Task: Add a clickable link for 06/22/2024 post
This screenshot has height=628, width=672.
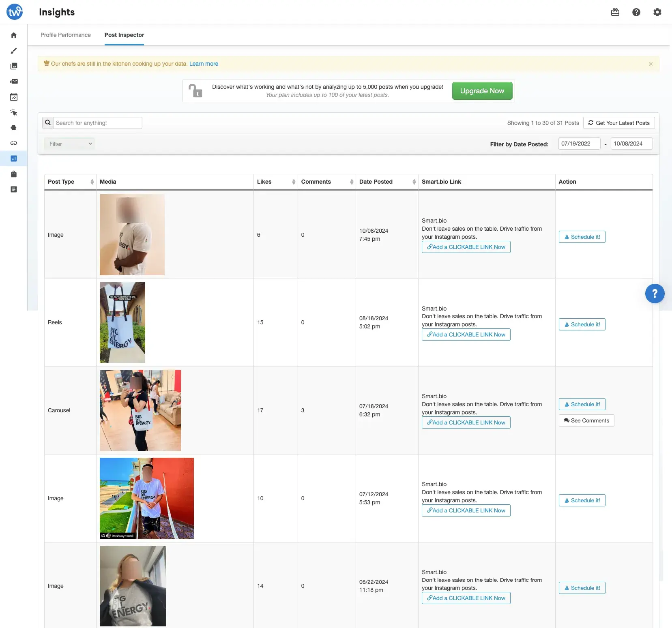Action: [466, 598]
